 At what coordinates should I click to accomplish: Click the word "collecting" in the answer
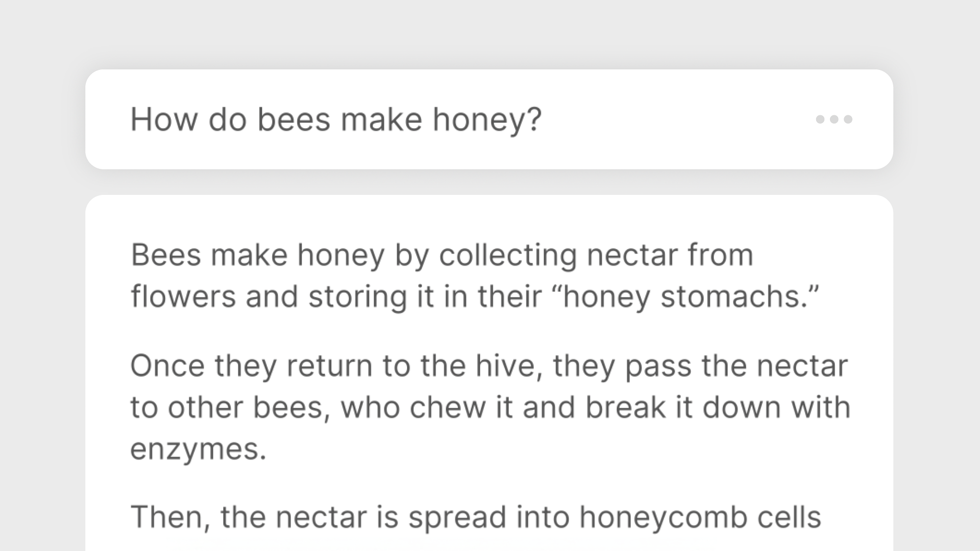508,255
